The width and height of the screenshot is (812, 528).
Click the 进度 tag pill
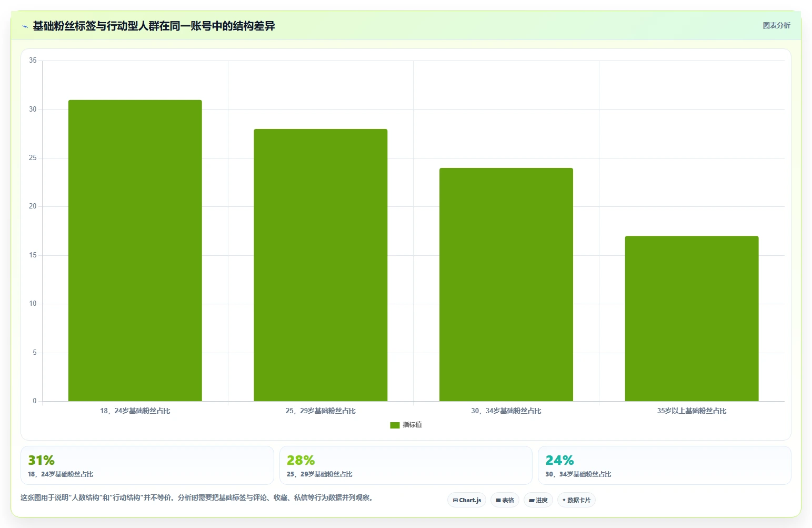[538, 500]
